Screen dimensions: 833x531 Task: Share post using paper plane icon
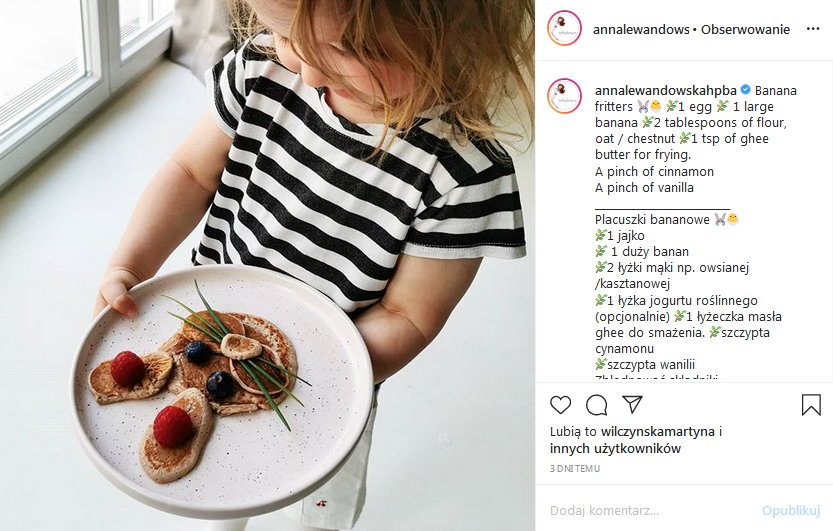(633, 405)
